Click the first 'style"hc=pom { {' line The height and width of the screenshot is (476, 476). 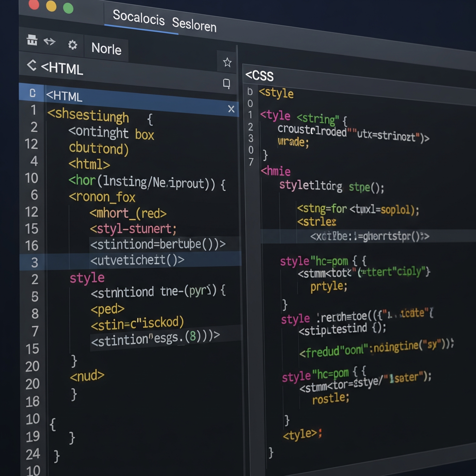(x=323, y=261)
